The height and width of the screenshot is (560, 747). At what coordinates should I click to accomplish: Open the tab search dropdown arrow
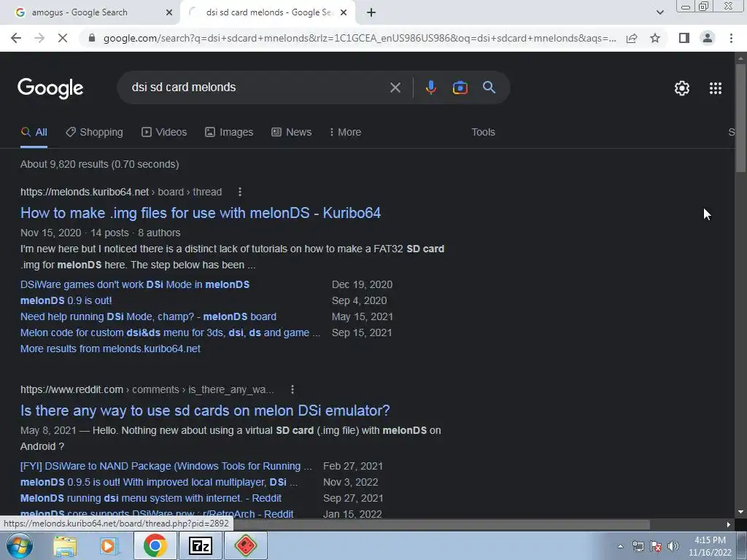[659, 13]
